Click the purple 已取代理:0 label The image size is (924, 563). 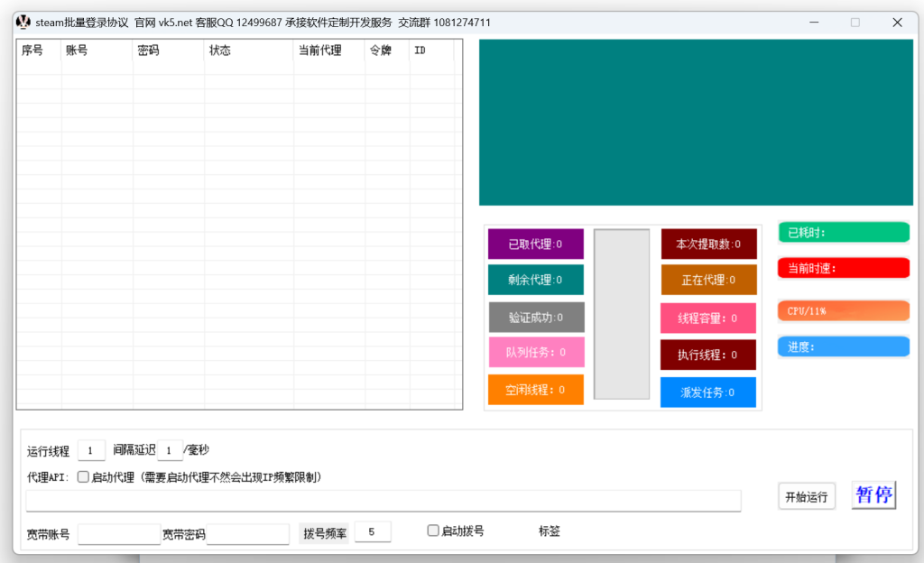(536, 244)
